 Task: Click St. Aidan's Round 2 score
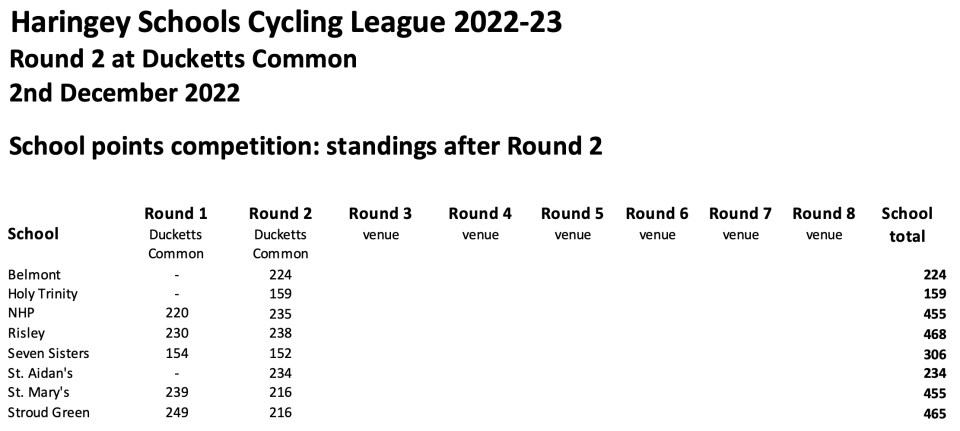(280, 373)
